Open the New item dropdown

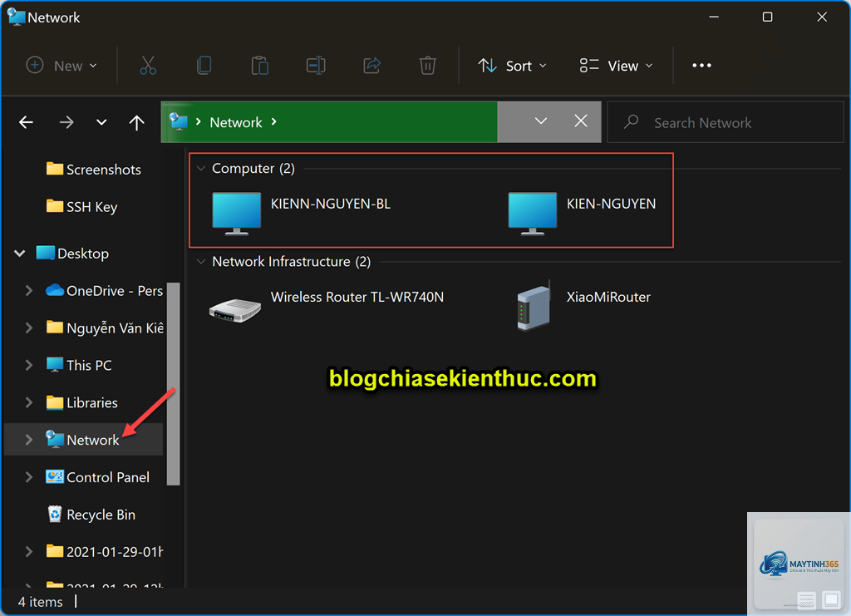click(x=61, y=66)
